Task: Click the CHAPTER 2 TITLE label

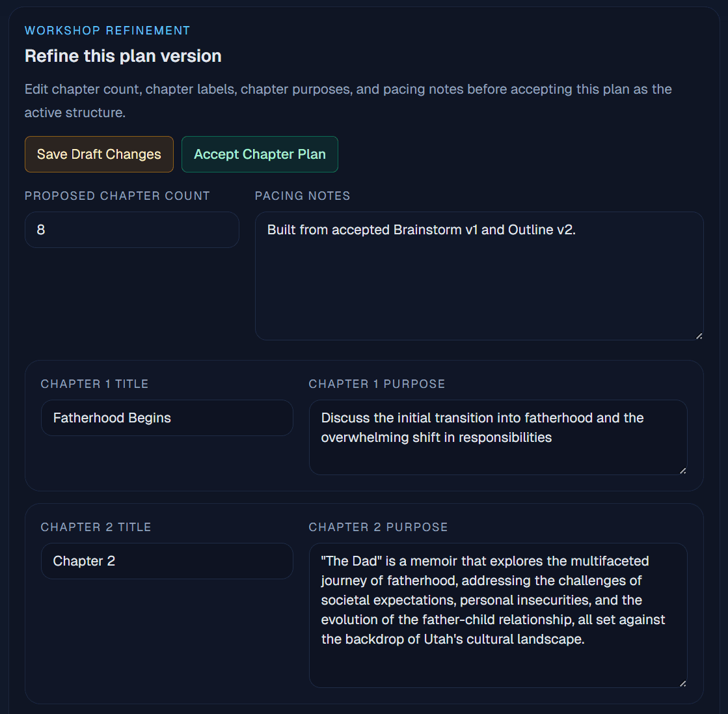Action: coord(96,527)
